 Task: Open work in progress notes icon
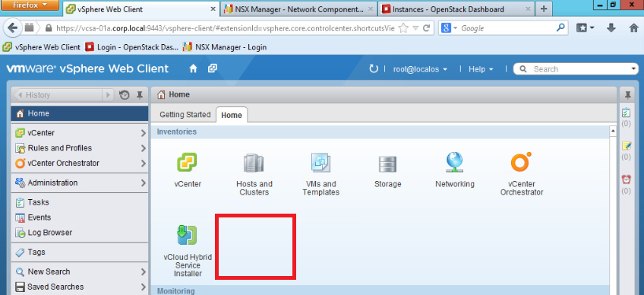[x=626, y=146]
